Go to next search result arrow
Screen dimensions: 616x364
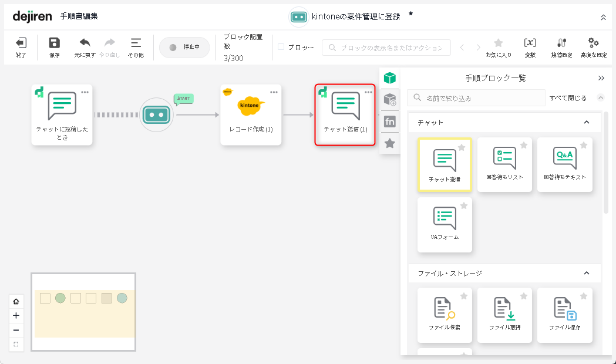(478, 48)
